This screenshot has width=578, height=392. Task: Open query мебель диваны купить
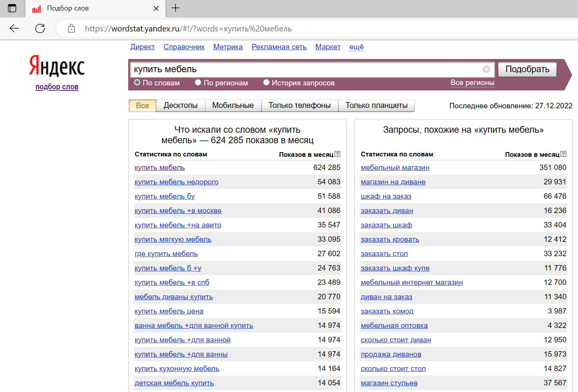(174, 297)
